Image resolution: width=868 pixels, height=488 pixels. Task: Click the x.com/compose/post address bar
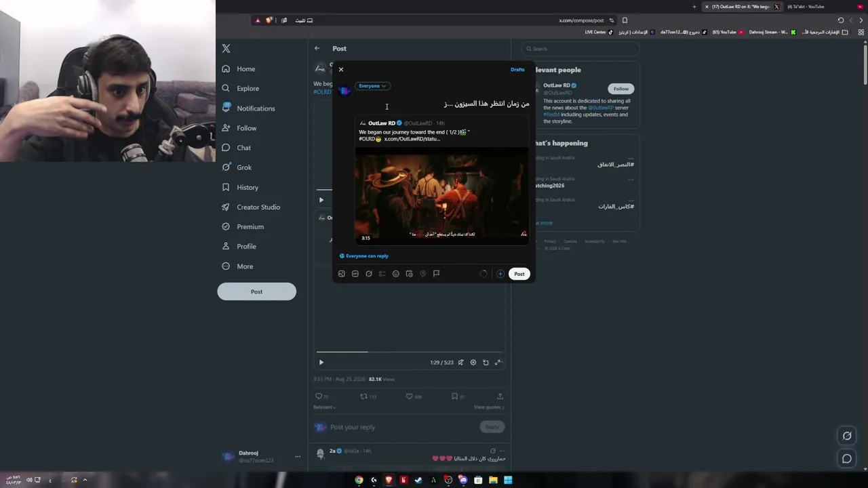(x=581, y=20)
